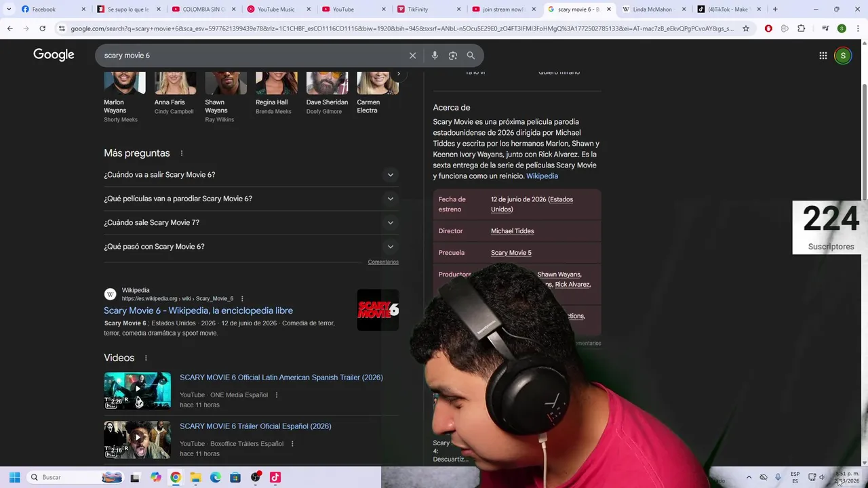Launch Microsoft Edge from taskbar
Screen dimensions: 868x488
point(216,477)
